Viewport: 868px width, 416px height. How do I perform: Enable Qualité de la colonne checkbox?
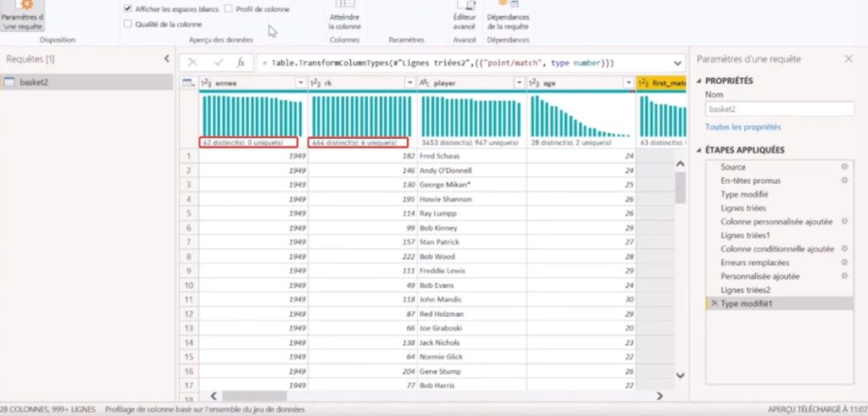128,25
